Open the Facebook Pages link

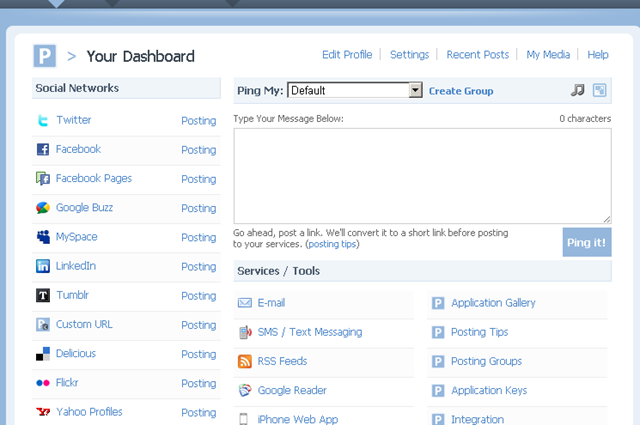click(x=94, y=178)
